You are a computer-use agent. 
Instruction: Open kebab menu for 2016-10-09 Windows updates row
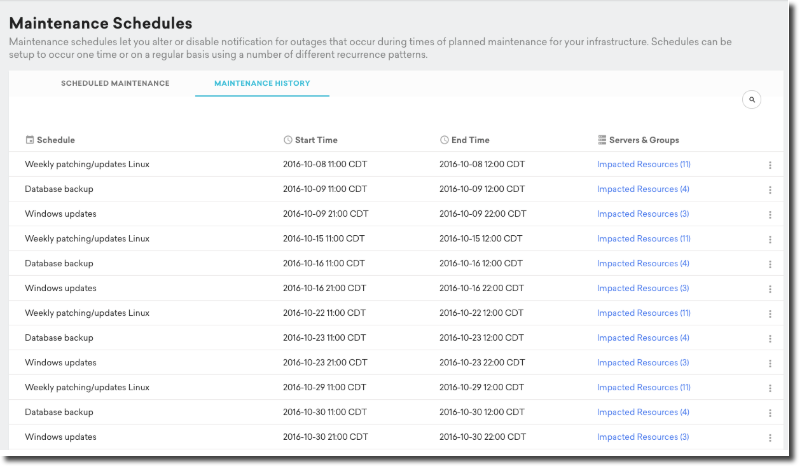coord(770,215)
